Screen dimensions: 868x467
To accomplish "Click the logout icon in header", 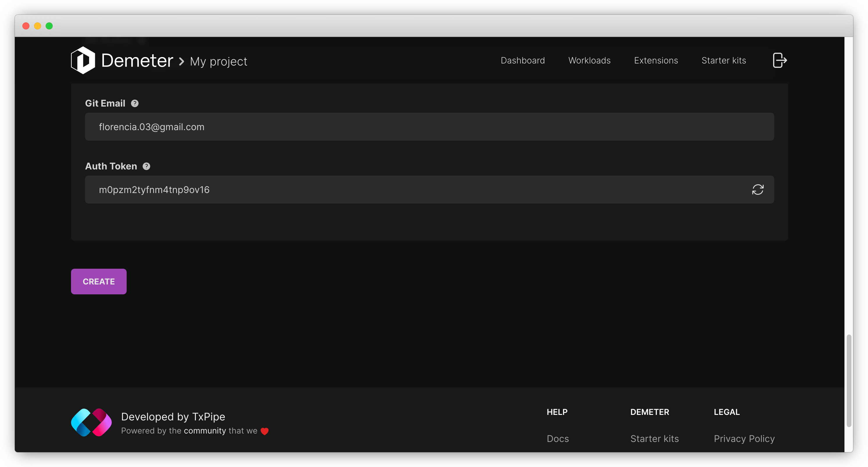I will point(780,60).
